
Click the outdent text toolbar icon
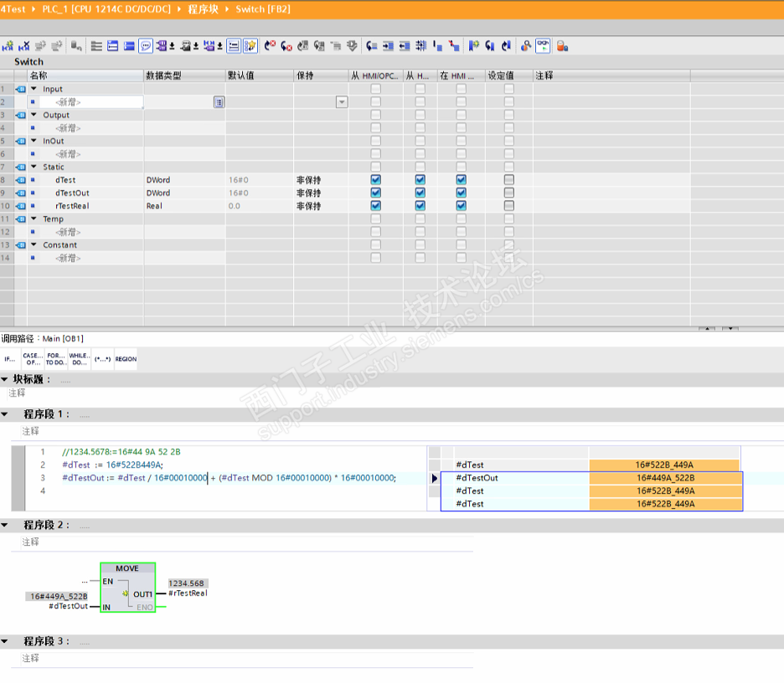(405, 47)
